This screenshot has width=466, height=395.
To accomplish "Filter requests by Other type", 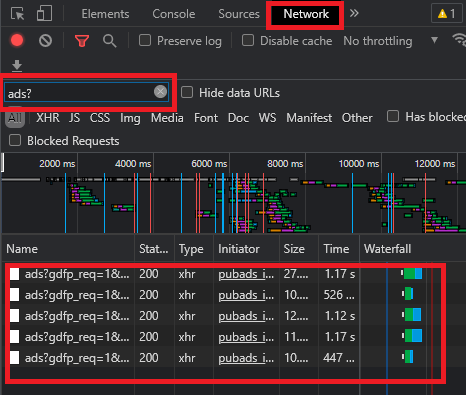I will click(357, 118).
